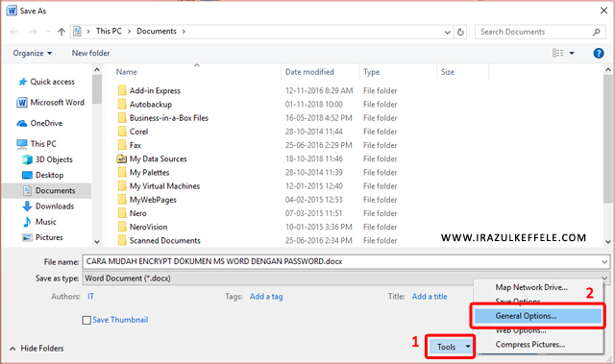Select Business-in-a-Box Files folder
The image size is (615, 364).
pos(162,118)
